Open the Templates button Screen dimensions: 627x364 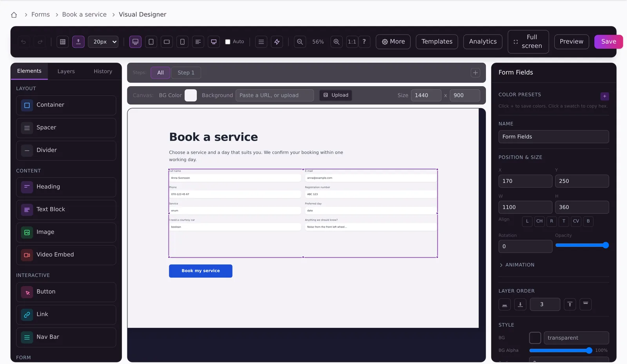437,42
